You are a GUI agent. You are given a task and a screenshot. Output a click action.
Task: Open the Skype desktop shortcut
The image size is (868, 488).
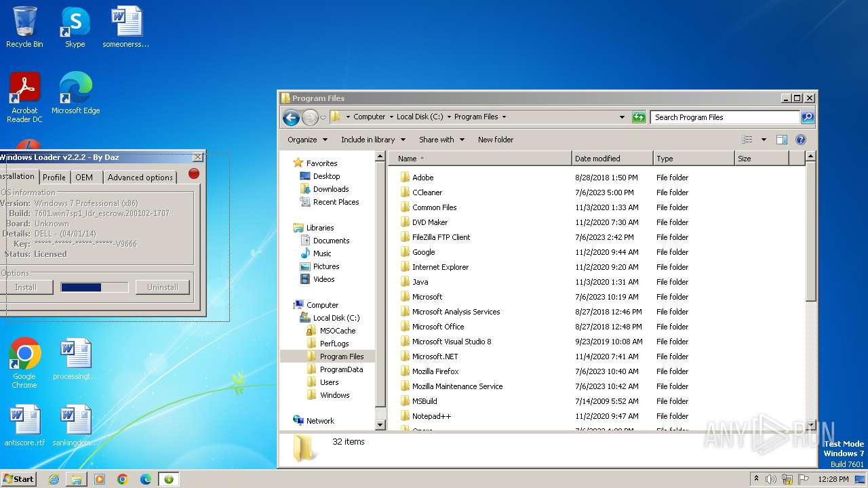pyautogui.click(x=75, y=27)
